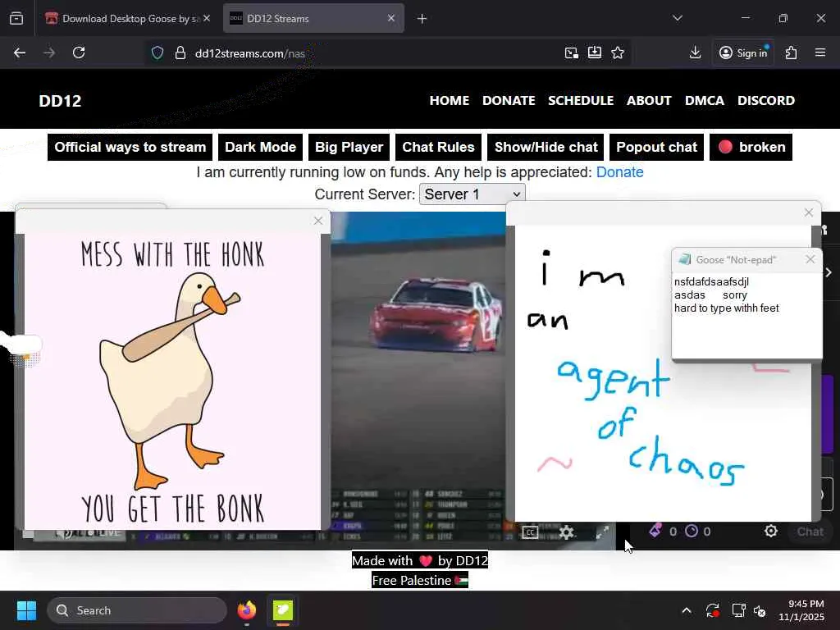The width and height of the screenshot is (840, 630).
Task: Open the Chat Rules button
Action: [438, 148]
